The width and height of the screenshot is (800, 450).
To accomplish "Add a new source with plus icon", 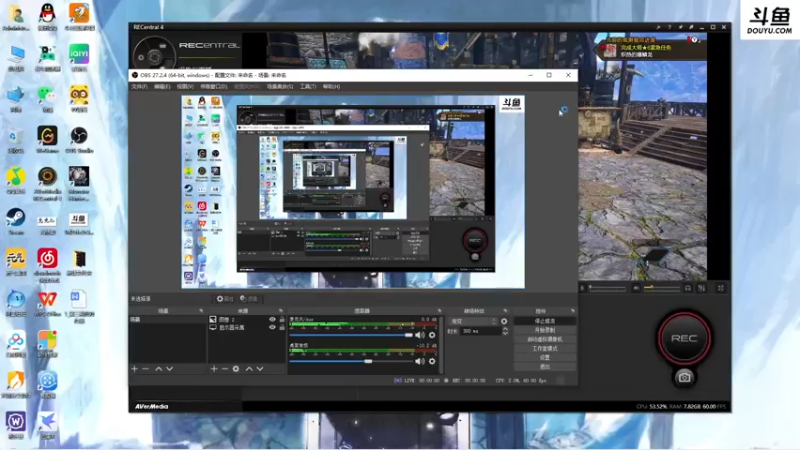I will point(214,368).
